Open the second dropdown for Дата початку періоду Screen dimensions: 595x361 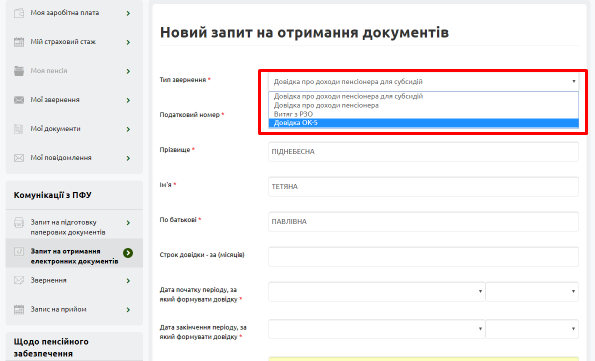[532, 292]
